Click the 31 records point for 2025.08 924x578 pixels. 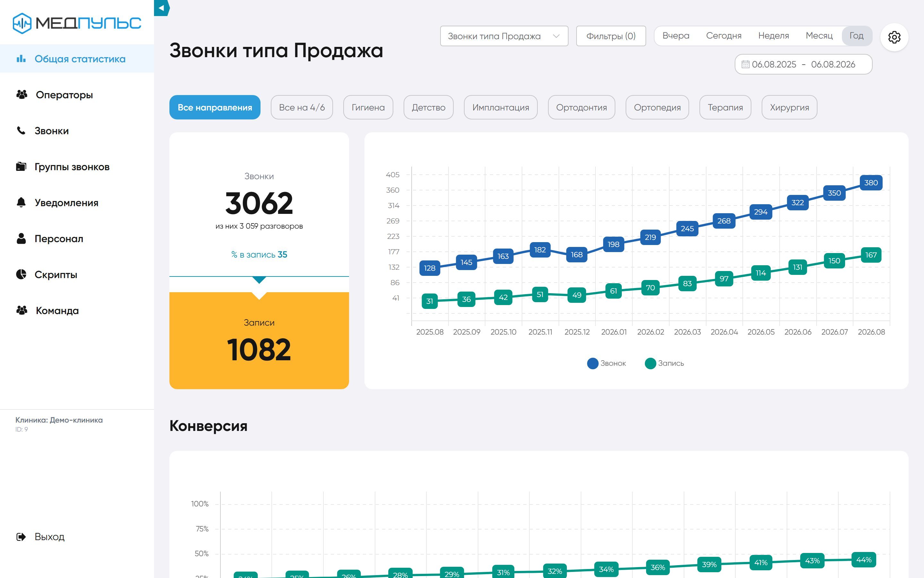click(430, 301)
